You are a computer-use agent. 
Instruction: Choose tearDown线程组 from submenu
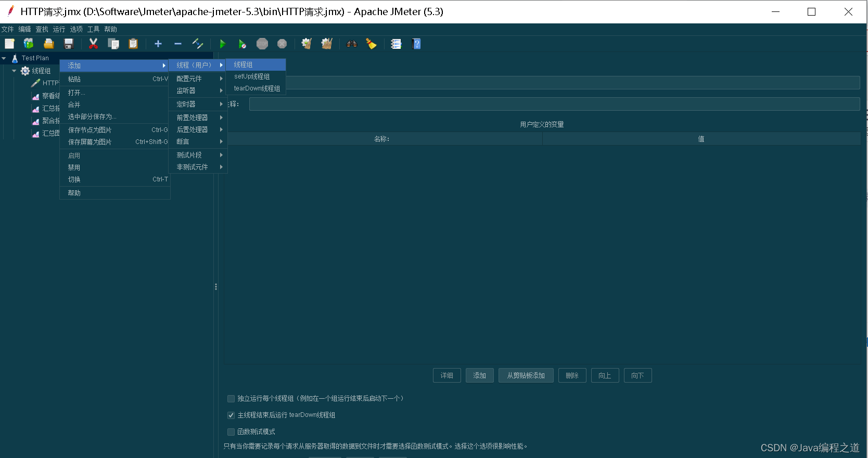click(x=256, y=88)
